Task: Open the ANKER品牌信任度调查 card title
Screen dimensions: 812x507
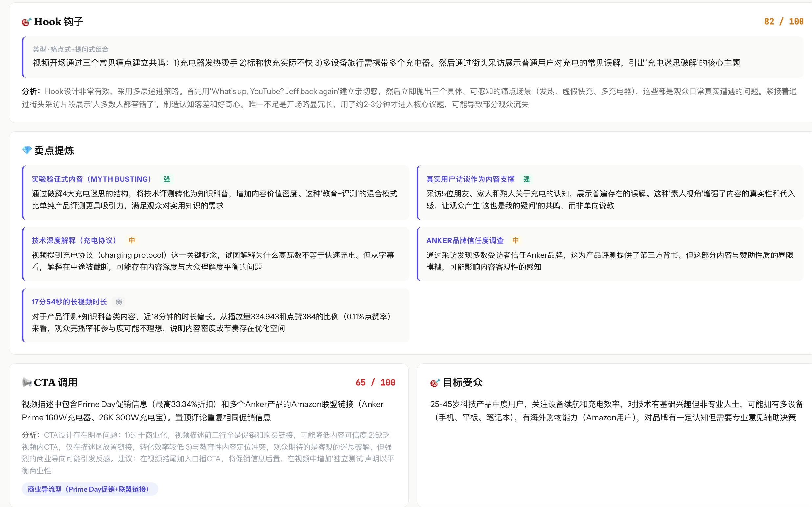Action: point(465,240)
